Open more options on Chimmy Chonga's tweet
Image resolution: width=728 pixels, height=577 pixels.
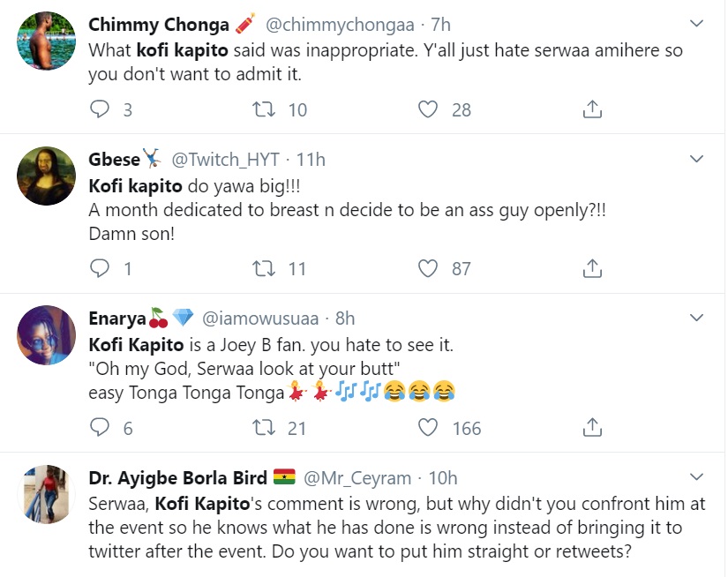pyautogui.click(x=696, y=23)
